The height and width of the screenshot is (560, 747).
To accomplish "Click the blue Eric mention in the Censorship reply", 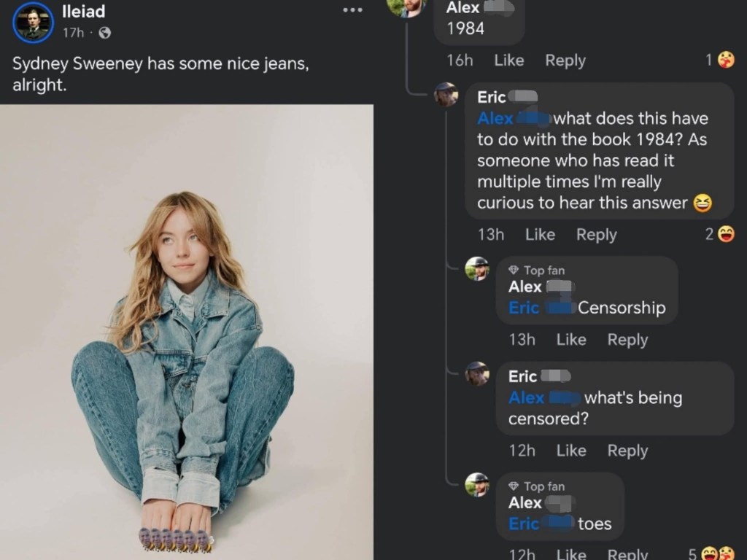I will tap(524, 308).
